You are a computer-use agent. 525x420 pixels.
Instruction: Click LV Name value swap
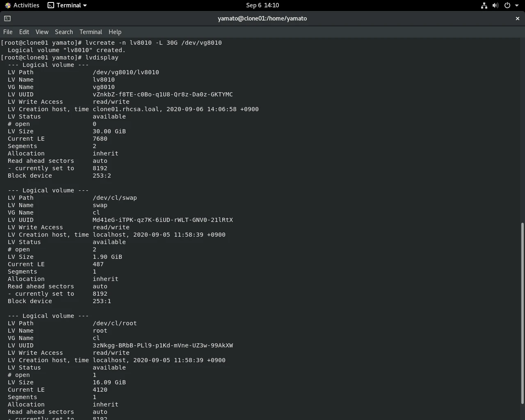click(x=100, y=205)
